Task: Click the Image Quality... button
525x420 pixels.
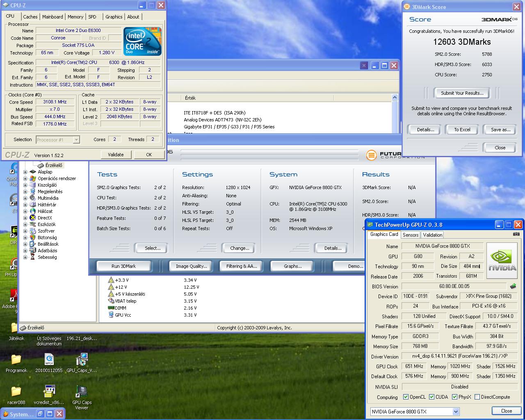Action: (191, 266)
